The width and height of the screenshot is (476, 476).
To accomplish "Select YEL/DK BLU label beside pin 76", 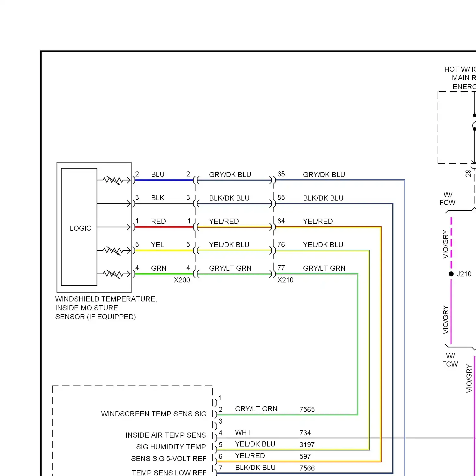I will [x=323, y=245].
